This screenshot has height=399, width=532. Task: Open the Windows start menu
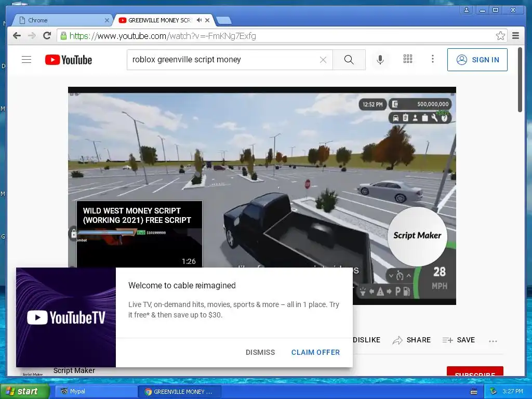[x=24, y=391]
